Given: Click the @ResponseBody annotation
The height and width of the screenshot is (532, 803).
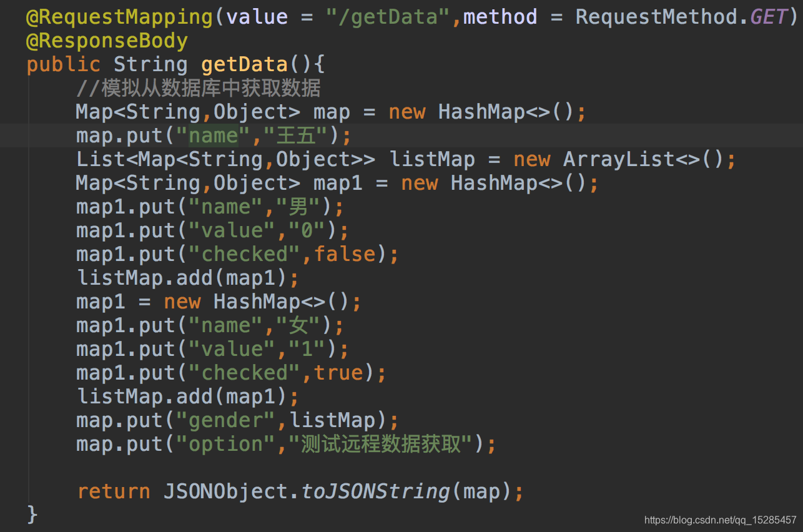Looking at the screenshot, I should pyautogui.click(x=107, y=41).
